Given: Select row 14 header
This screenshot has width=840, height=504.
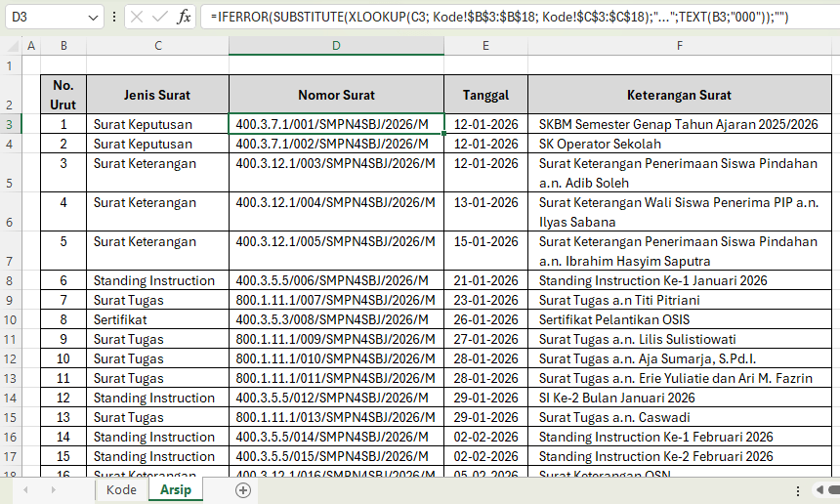Looking at the screenshot, I should tap(10, 398).
